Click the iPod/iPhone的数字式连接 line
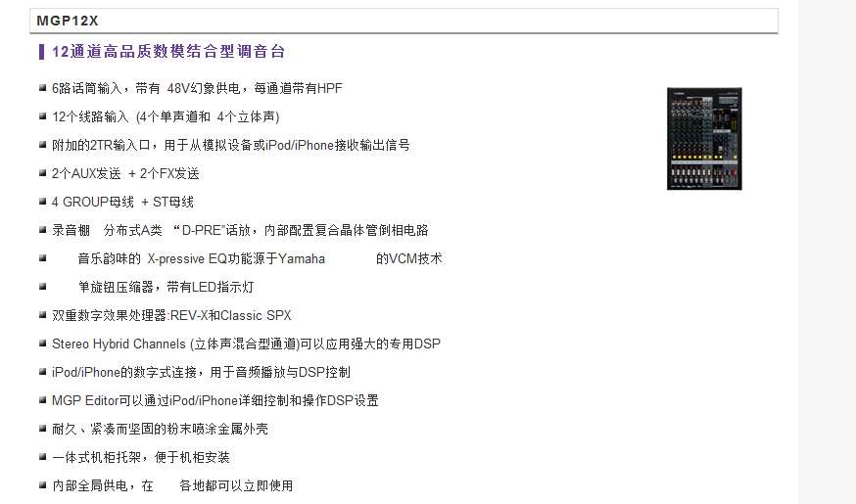Viewport: 856px width, 504px height. [x=201, y=372]
